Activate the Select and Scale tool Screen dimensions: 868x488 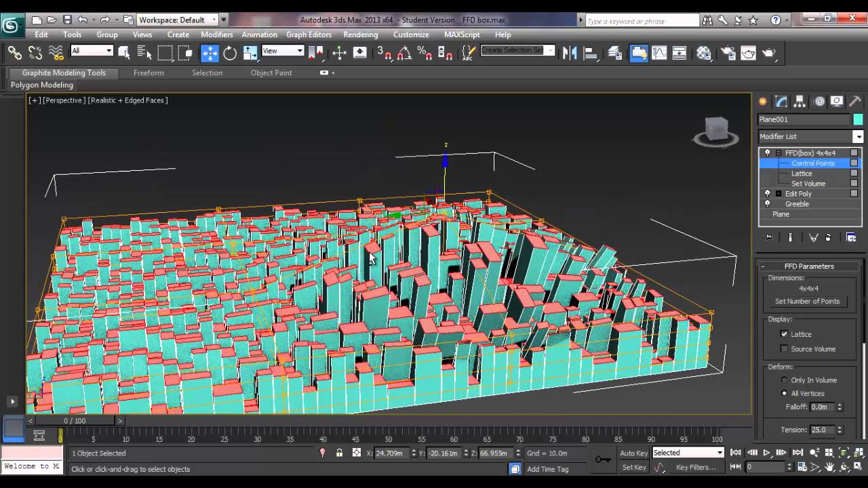250,53
